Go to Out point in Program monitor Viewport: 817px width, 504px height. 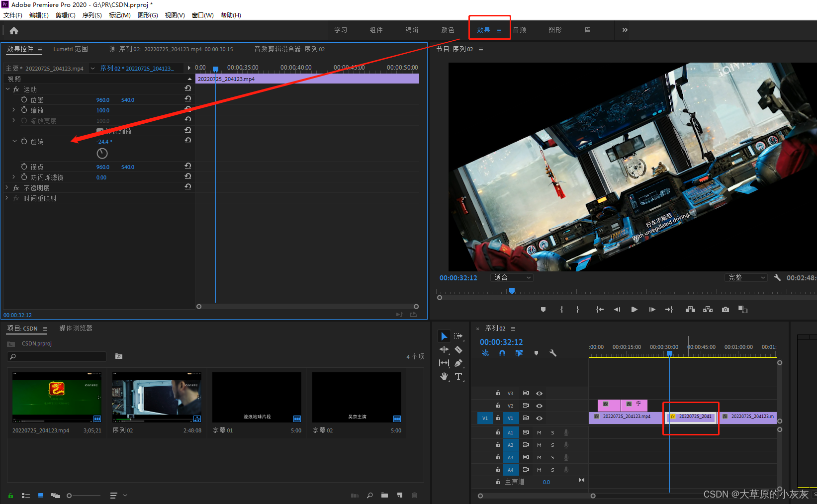669,310
